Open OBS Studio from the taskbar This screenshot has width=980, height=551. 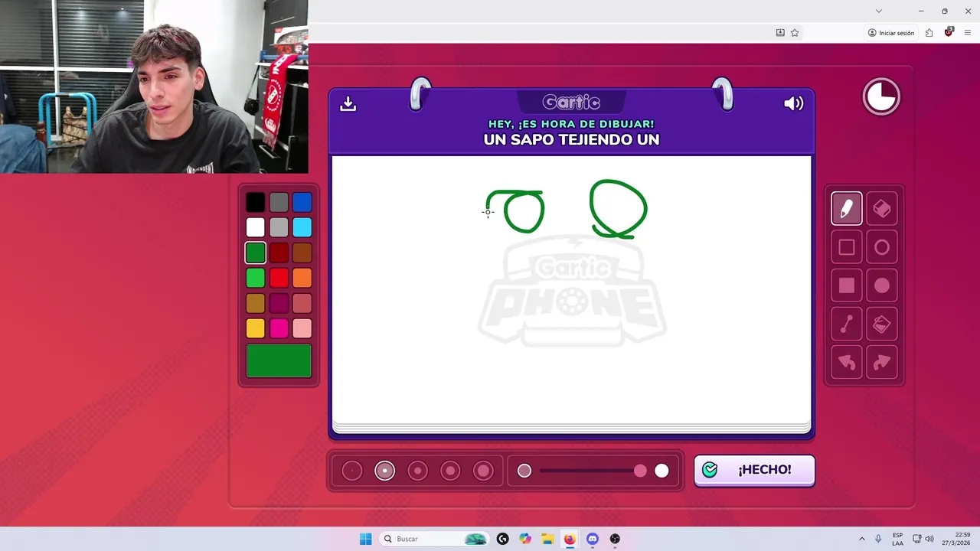[x=615, y=539]
